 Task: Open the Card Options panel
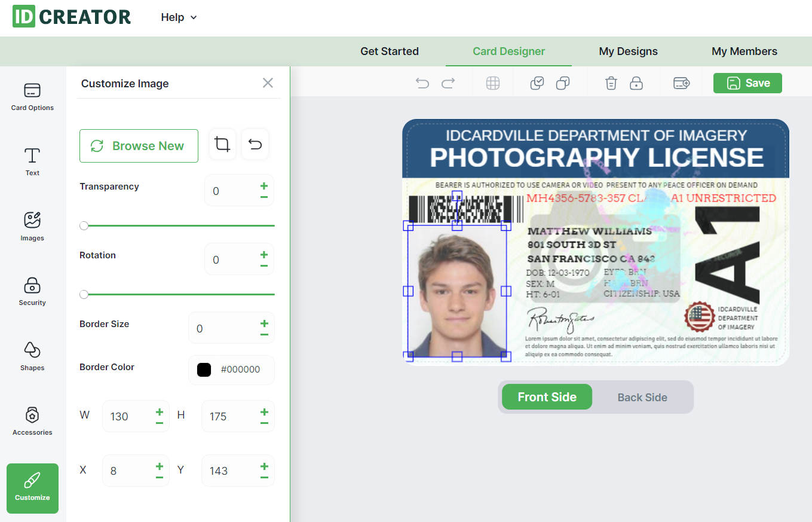pos(32,97)
